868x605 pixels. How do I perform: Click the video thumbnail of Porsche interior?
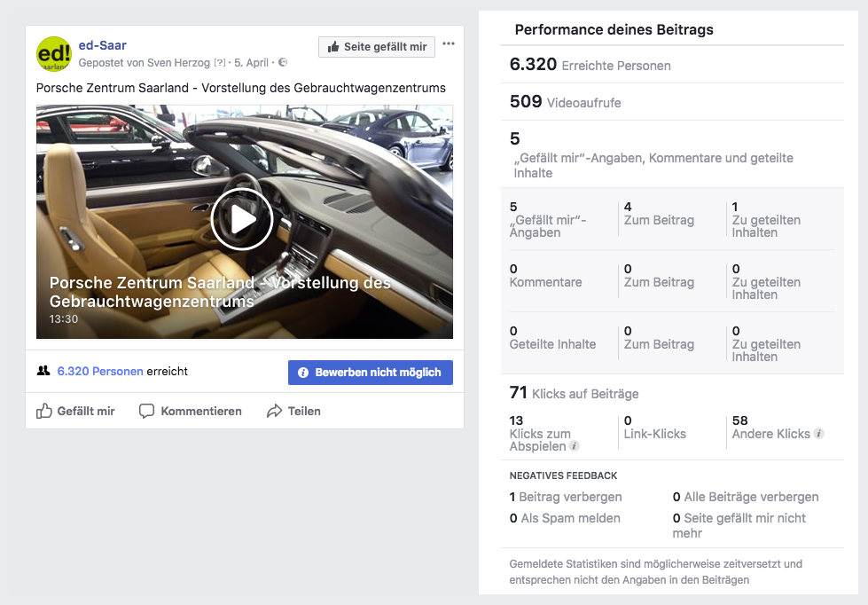[245, 222]
